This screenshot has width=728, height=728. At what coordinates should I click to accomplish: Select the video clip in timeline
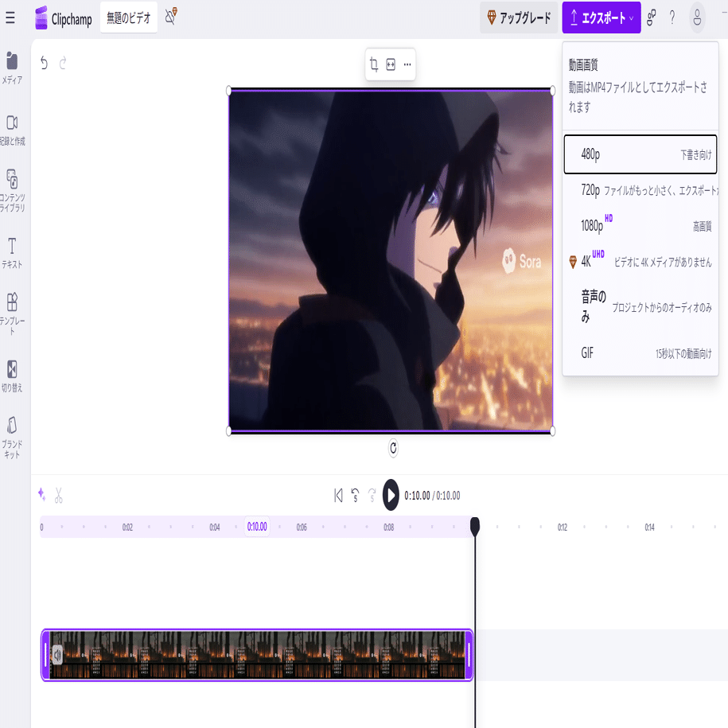(257, 655)
